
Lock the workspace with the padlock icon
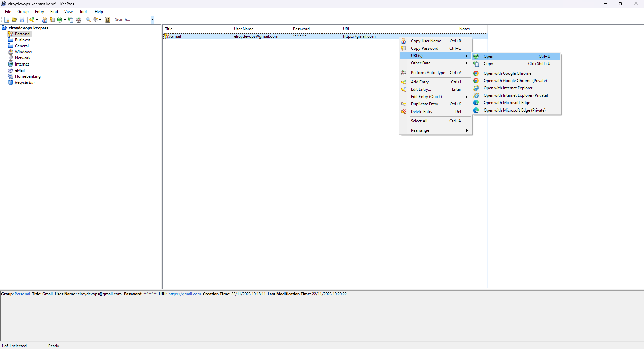click(108, 20)
